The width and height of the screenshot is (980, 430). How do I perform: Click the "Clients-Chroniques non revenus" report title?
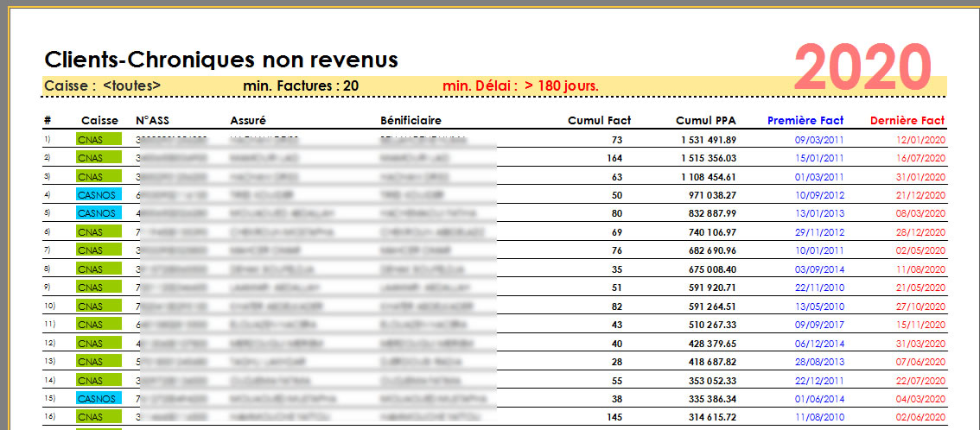point(220,60)
